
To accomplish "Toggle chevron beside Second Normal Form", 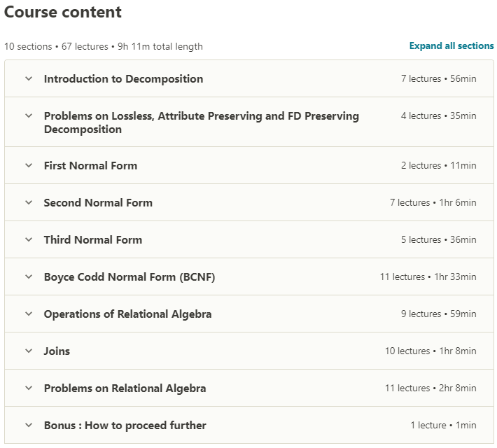I will (29, 203).
